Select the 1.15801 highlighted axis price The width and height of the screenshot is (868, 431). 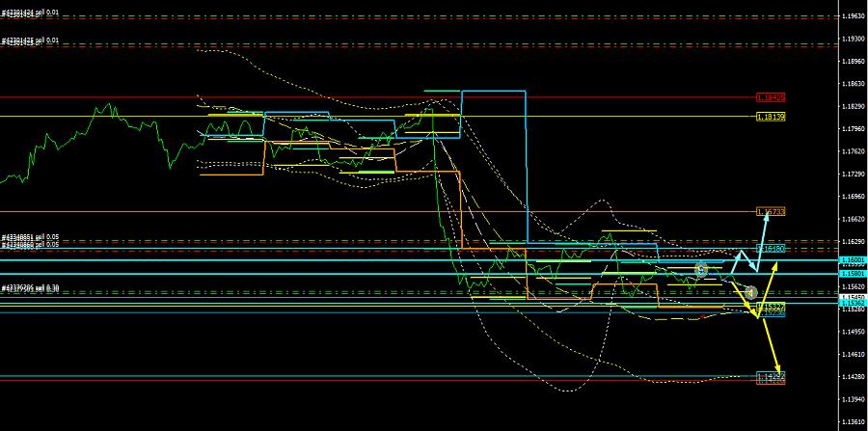click(852, 274)
